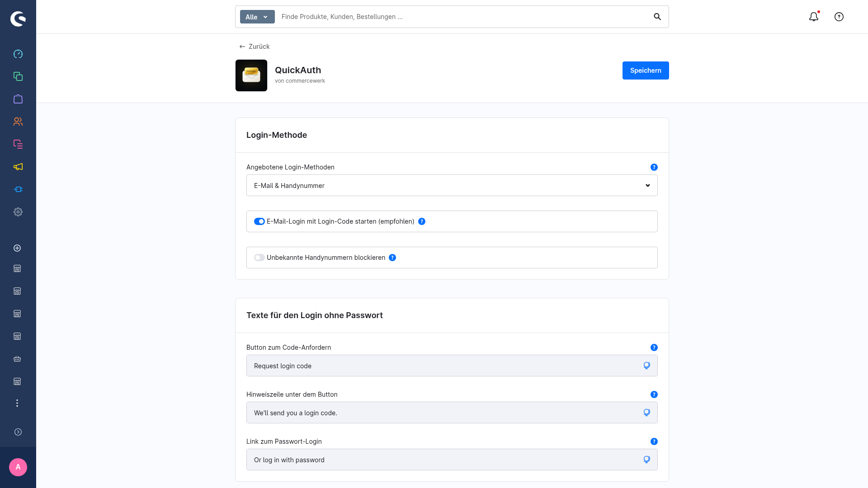Show help for Link zum Passwort-Login
Screen dimensions: 868x488
654,441
